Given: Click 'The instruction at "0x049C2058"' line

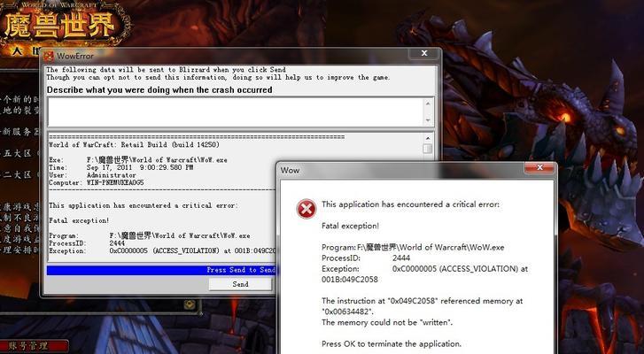Looking at the screenshot, I should (x=423, y=301).
